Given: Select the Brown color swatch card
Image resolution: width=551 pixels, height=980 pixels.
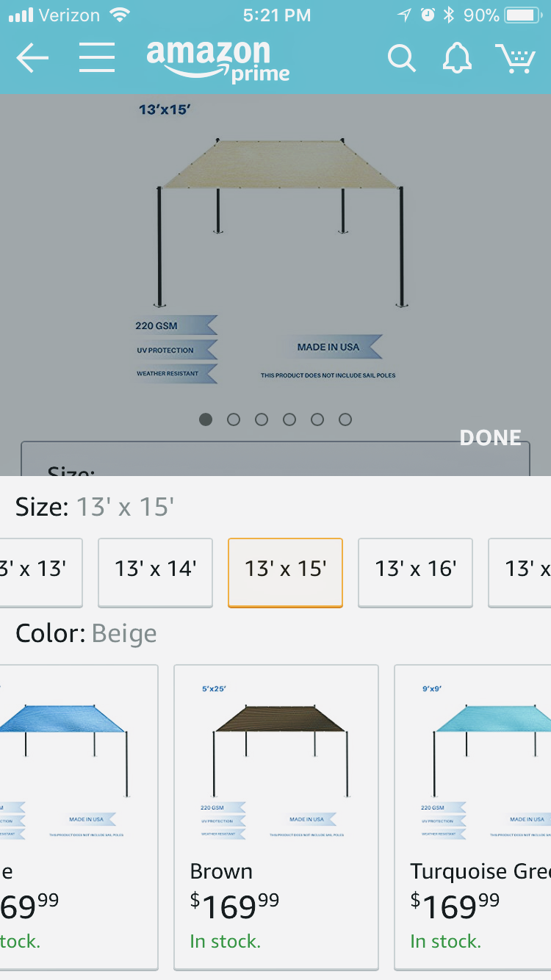Looking at the screenshot, I should [275, 815].
